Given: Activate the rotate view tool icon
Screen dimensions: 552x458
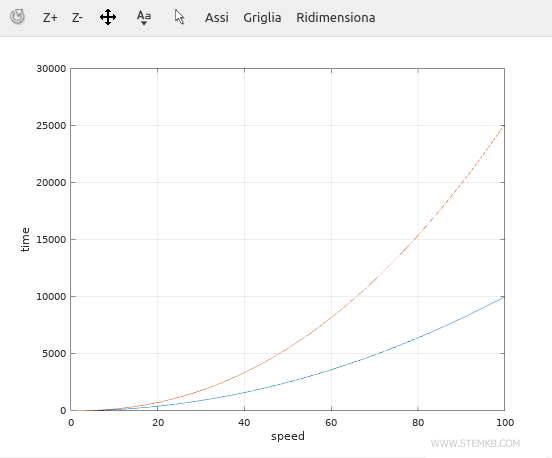Looking at the screenshot, I should click(x=17, y=17).
